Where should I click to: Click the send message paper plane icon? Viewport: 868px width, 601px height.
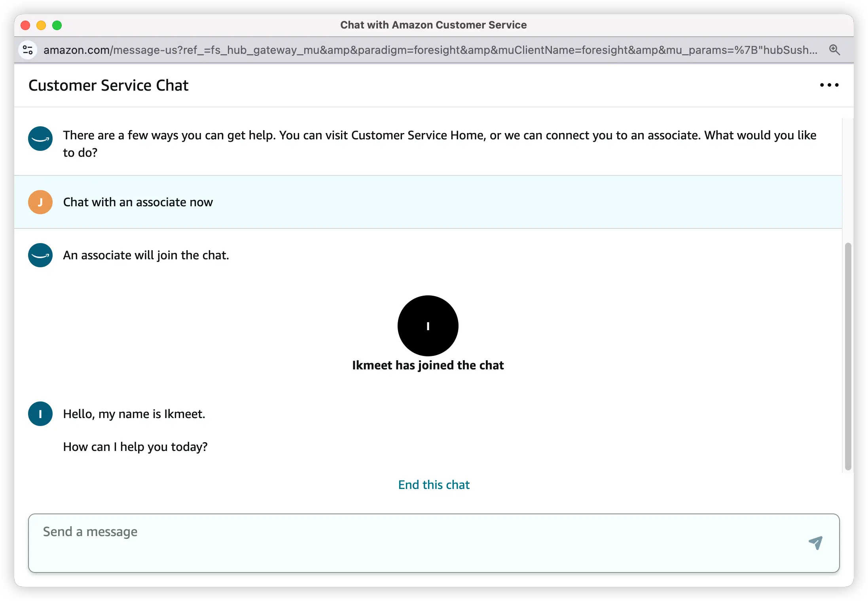tap(816, 542)
